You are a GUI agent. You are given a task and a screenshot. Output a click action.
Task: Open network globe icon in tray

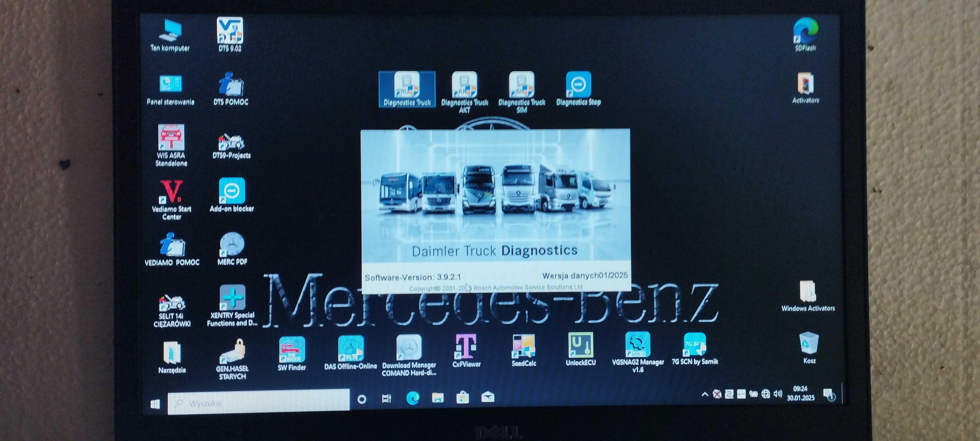(766, 394)
